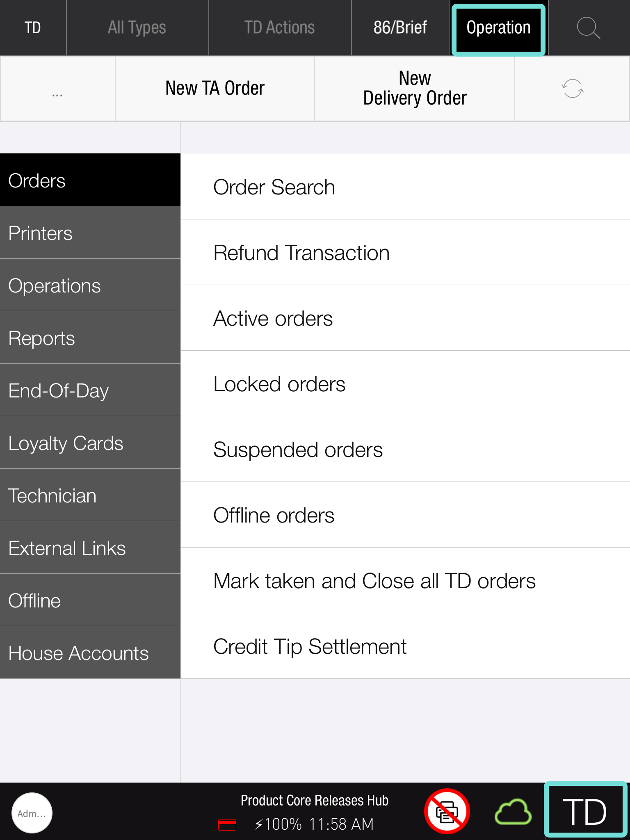630x840 pixels.
Task: Tap the disabled printer status icon
Action: [x=447, y=811]
